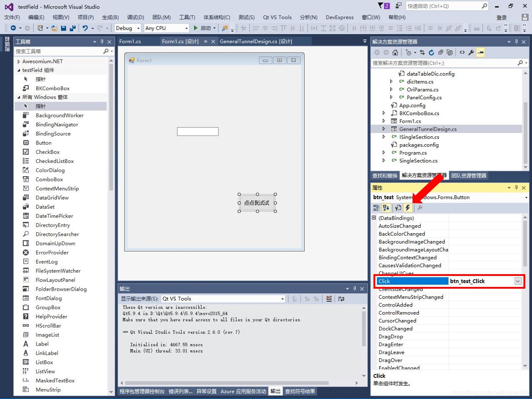The height and width of the screenshot is (399, 532).
Task: Click the 点点我试试 button on the form
Action: 257,203
